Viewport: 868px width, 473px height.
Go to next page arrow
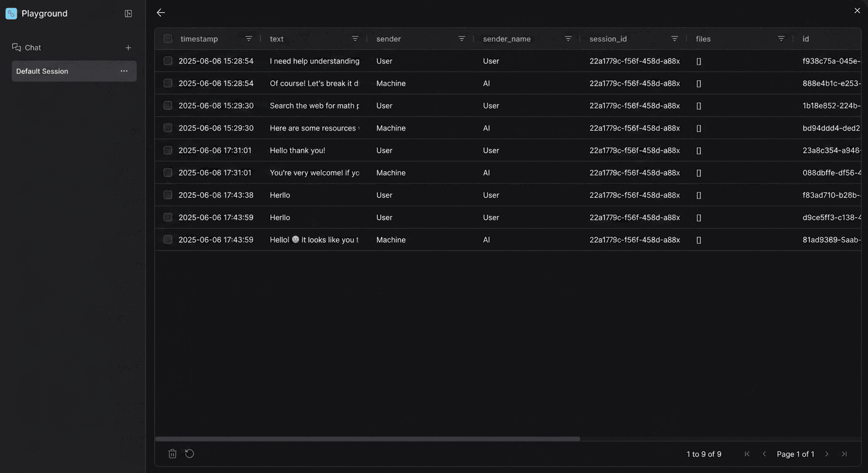pyautogui.click(x=827, y=454)
